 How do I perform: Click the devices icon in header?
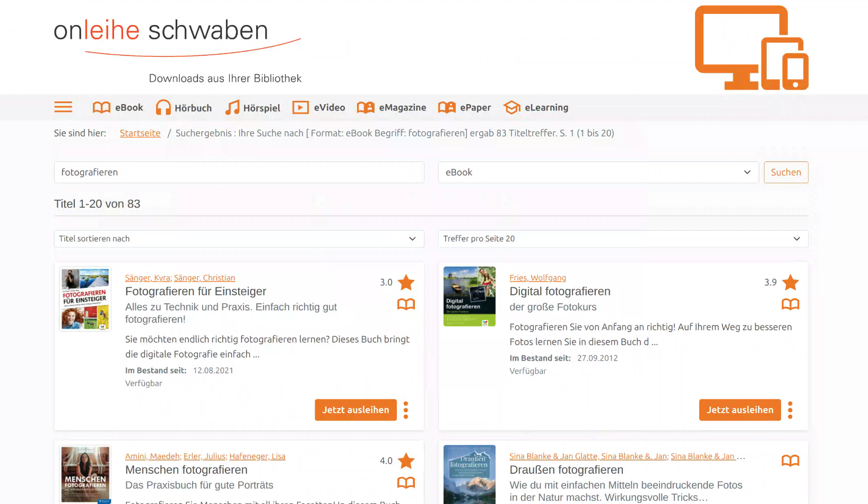click(x=751, y=48)
